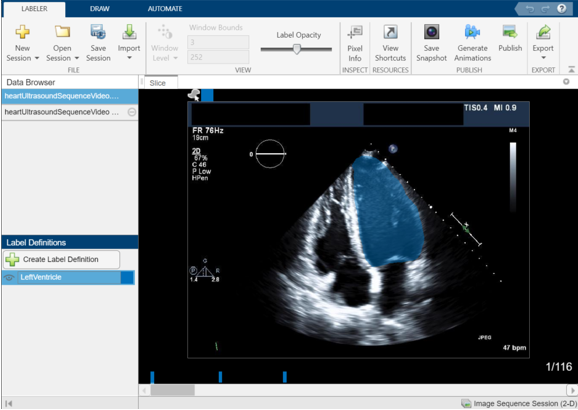Select the highlighted heartUltrasoundSequenceVideo entry

(x=70, y=96)
